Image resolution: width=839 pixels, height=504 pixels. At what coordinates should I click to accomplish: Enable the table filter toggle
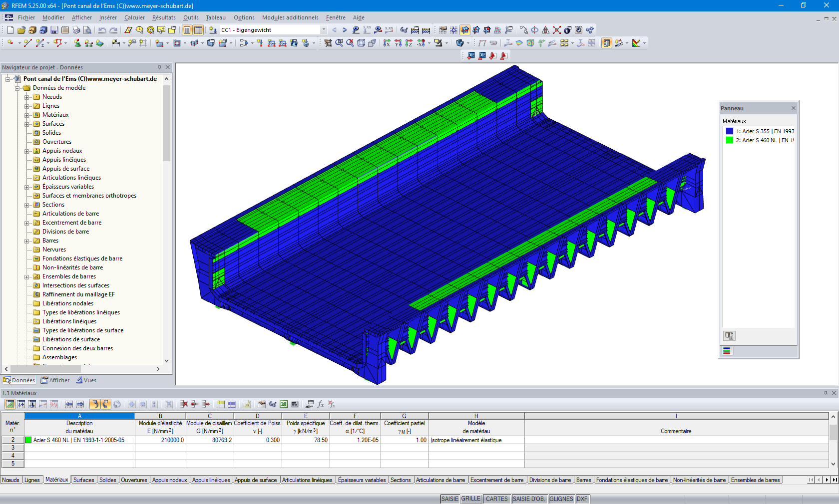coord(246,404)
